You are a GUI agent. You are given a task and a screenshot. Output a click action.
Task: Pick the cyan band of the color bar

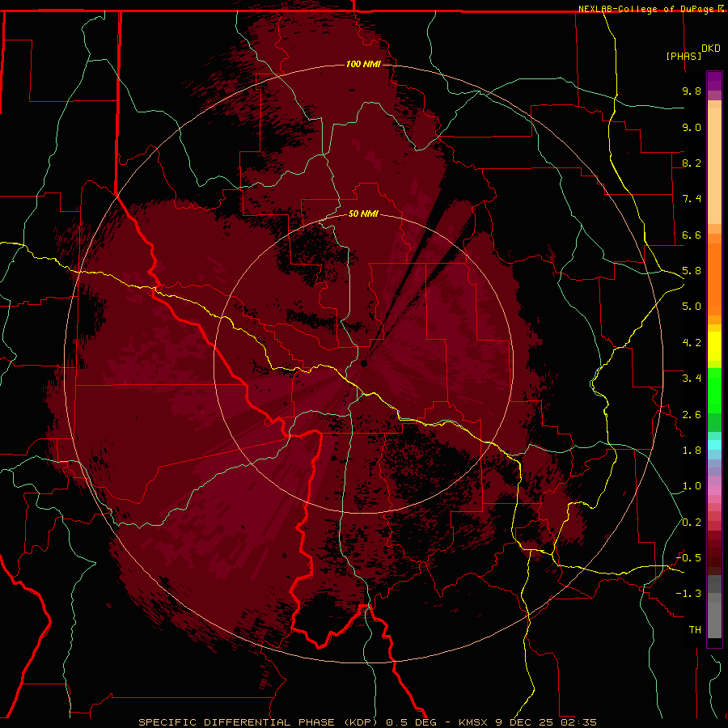[x=714, y=445]
